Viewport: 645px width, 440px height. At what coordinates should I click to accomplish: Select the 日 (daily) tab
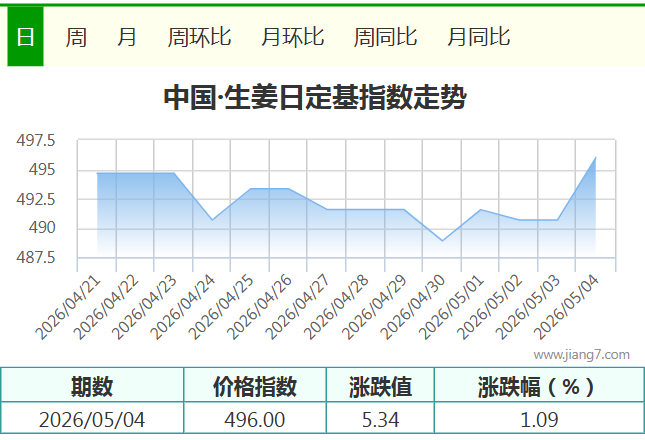(x=25, y=37)
